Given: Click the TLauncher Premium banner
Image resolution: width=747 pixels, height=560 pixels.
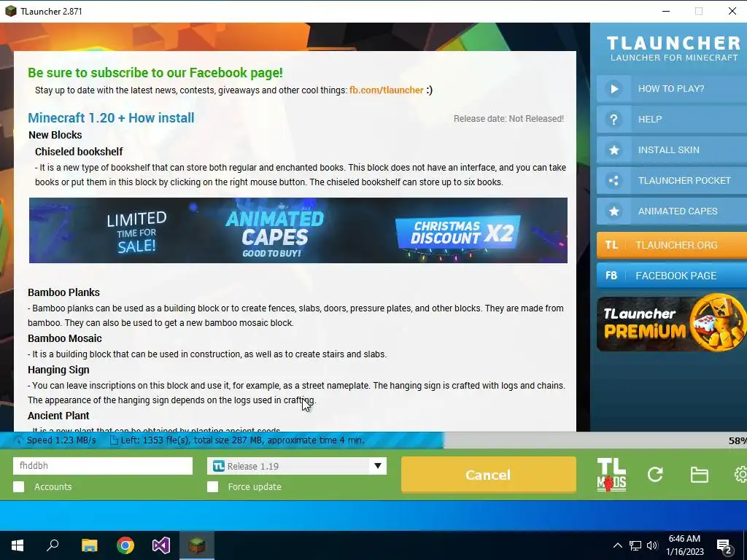Looking at the screenshot, I should point(672,323).
